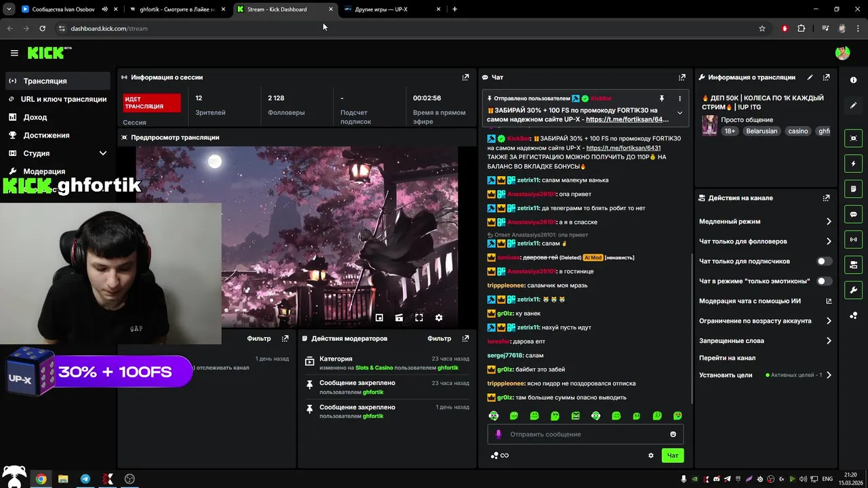
Task: Open Telegram from the Windows taskbar
Action: click(85, 479)
